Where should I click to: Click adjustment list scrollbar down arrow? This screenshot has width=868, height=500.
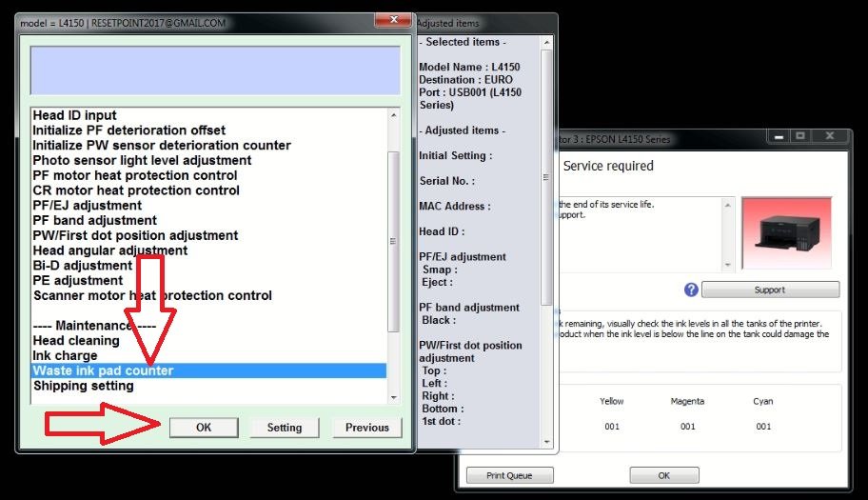click(x=394, y=397)
